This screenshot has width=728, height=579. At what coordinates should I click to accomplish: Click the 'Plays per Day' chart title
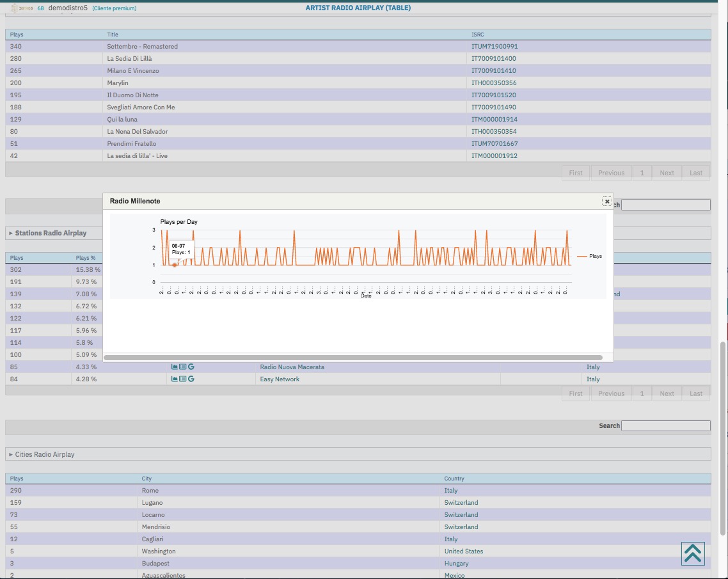coord(178,222)
